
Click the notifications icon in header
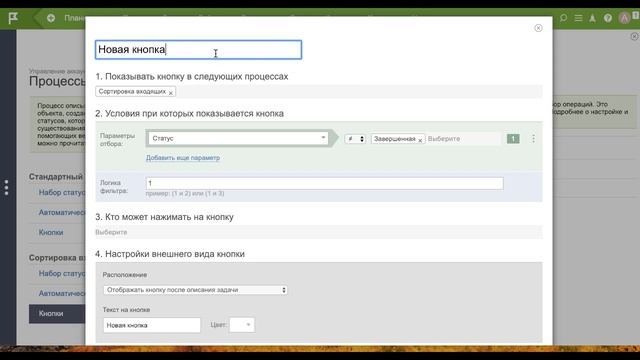[592, 18]
